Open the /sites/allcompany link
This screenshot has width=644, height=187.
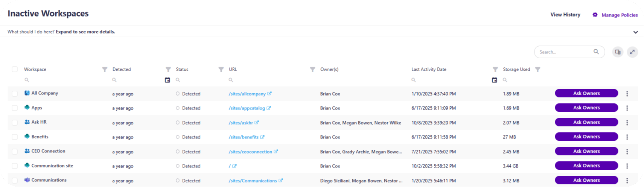(x=247, y=94)
